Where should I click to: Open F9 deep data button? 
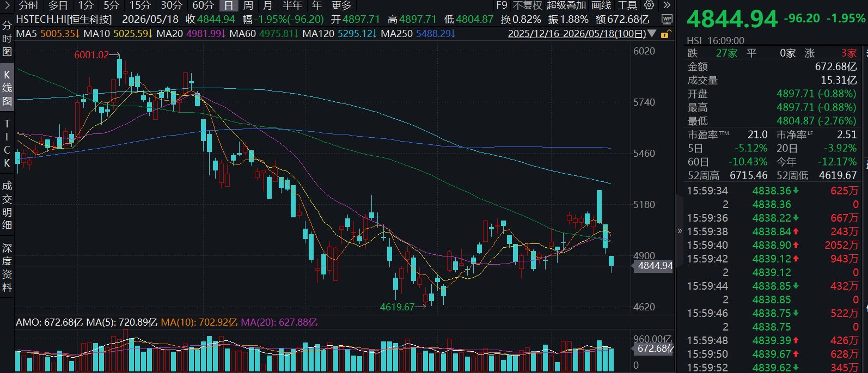pos(502,5)
